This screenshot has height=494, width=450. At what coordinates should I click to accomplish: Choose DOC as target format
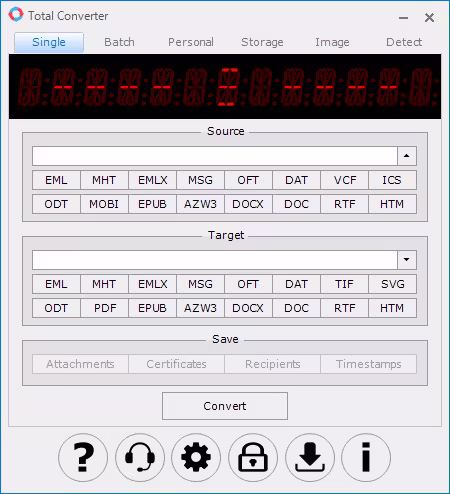(x=296, y=308)
